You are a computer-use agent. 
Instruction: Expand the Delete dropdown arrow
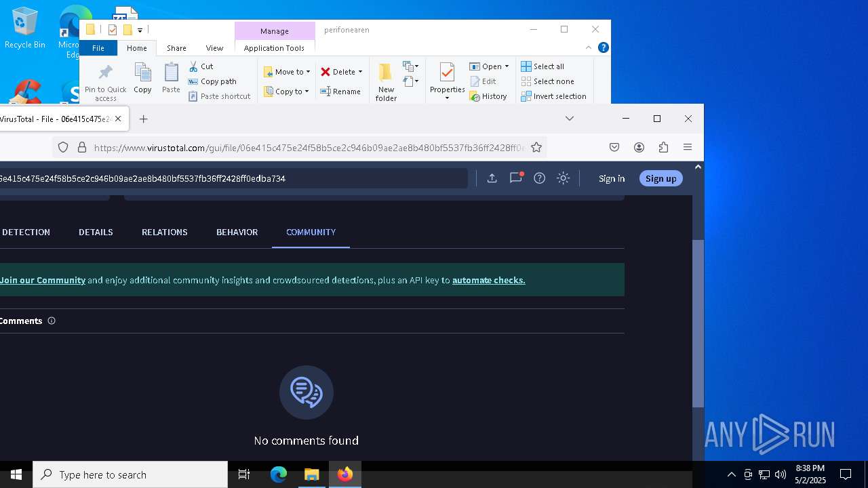point(360,72)
